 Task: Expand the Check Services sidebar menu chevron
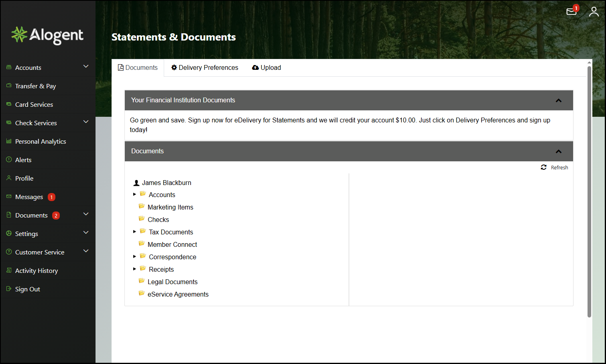pos(85,122)
